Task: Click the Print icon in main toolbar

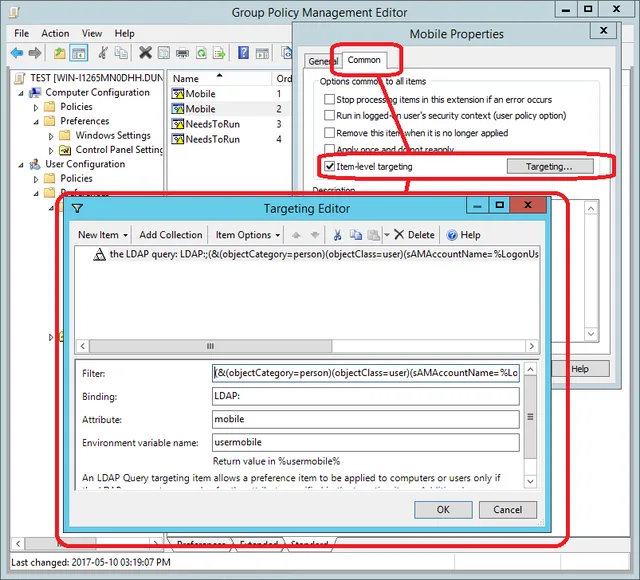Action: click(x=182, y=53)
